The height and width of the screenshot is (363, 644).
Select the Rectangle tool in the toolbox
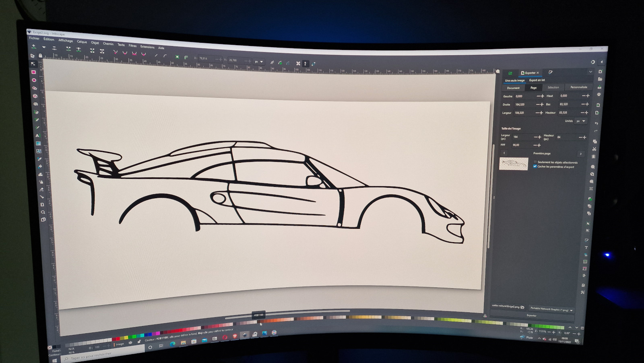(x=34, y=72)
